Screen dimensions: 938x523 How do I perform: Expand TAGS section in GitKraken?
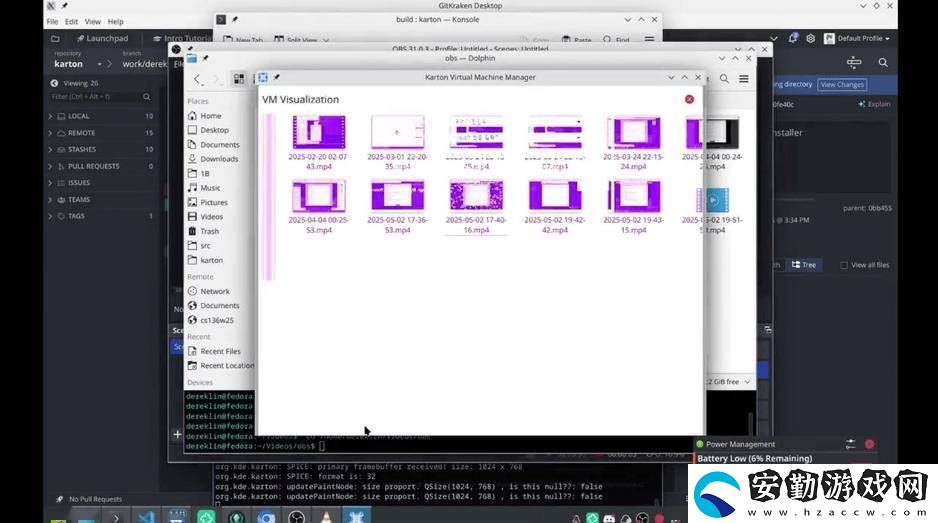(101, 216)
